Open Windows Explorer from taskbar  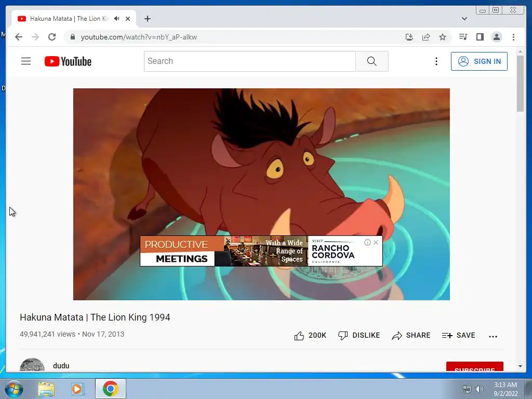click(x=46, y=389)
